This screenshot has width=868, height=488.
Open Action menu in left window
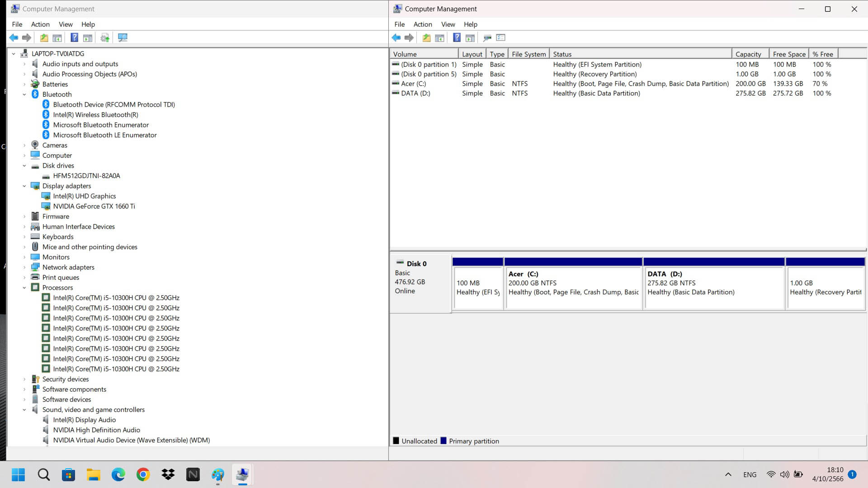click(x=40, y=24)
